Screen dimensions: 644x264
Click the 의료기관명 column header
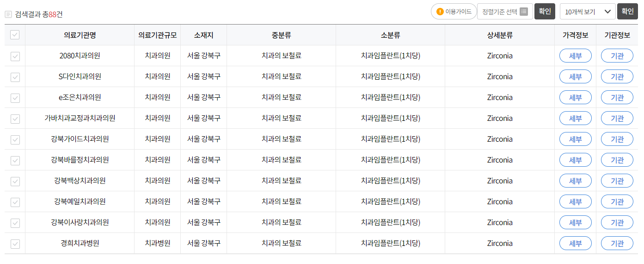(80, 35)
